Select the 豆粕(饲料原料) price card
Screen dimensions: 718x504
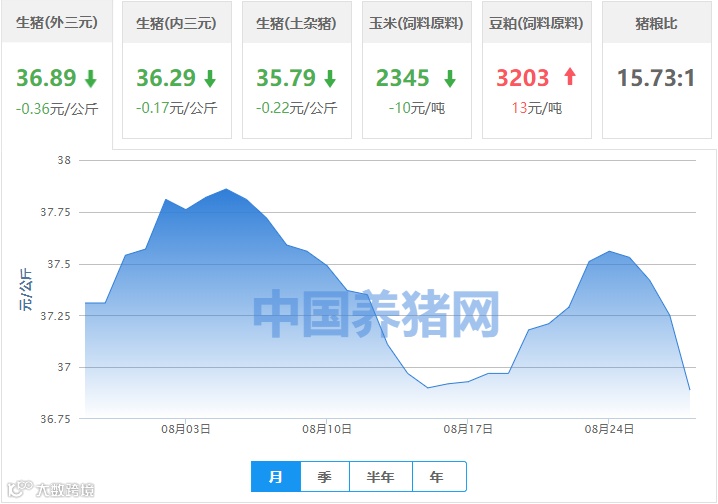click(x=537, y=70)
